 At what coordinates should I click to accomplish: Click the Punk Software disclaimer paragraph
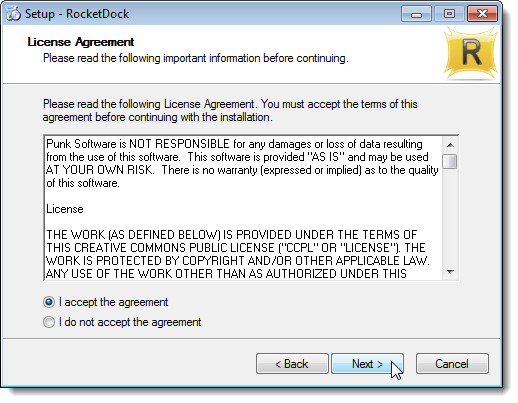click(242, 163)
